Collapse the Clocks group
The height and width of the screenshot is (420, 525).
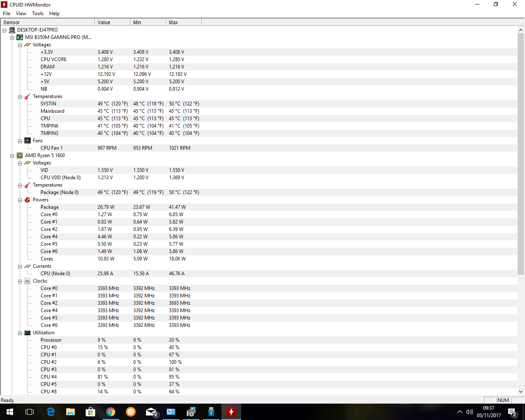tap(20, 281)
